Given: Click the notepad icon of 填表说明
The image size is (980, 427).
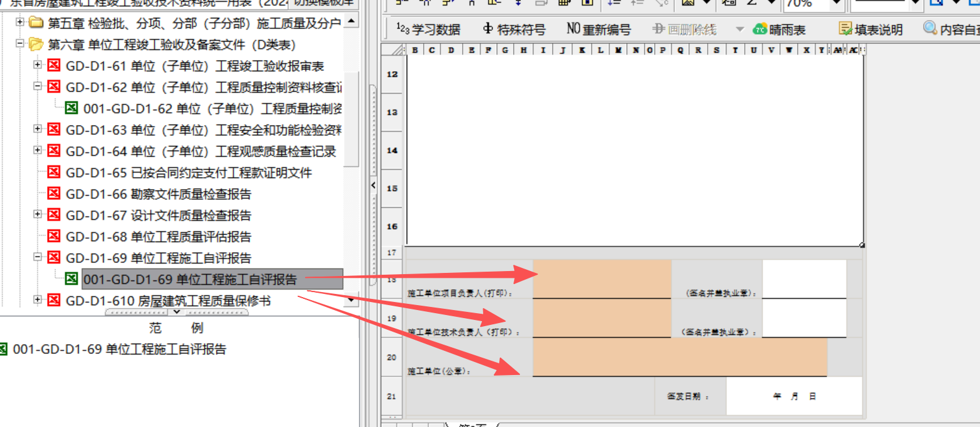Looking at the screenshot, I should 845,28.
